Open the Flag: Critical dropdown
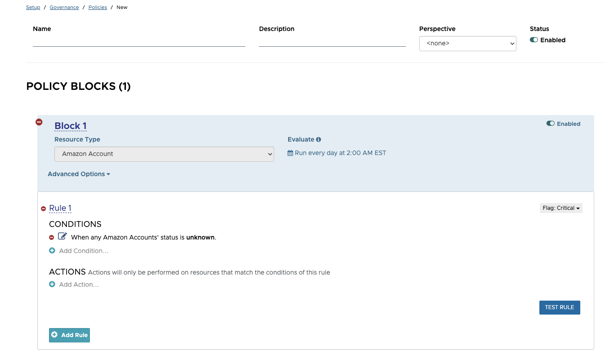Viewport: 605px width, 364px height. 561,208
